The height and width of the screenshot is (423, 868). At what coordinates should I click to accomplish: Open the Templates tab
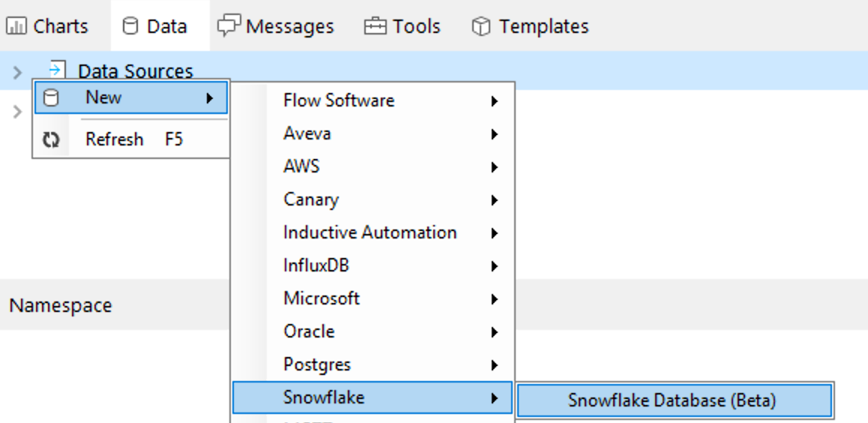pos(530,26)
